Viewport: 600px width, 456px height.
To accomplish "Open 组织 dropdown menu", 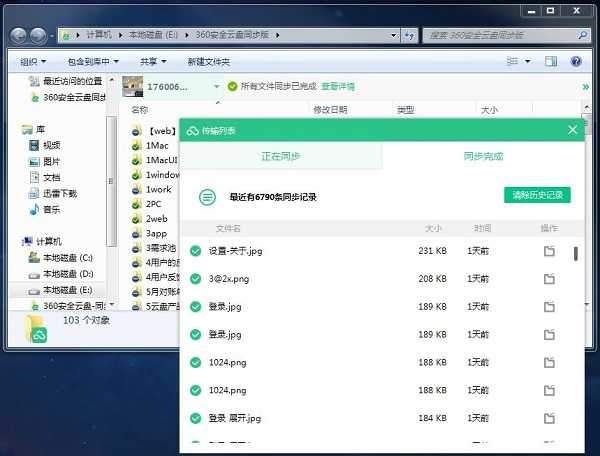I will [x=33, y=61].
